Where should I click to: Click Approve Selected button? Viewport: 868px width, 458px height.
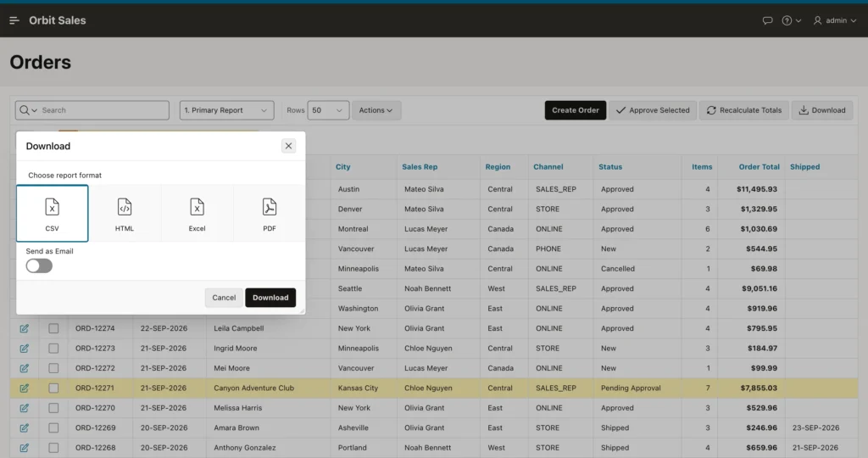click(653, 110)
